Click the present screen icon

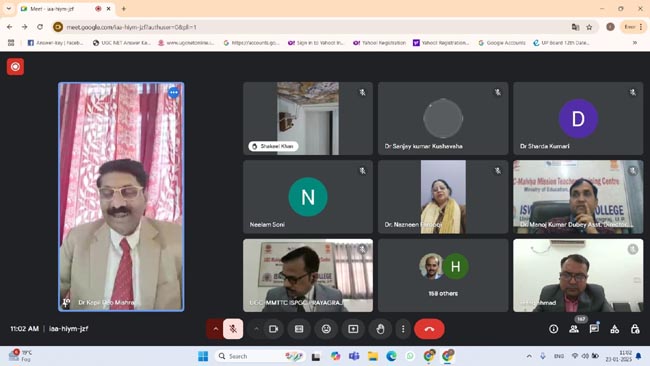[x=353, y=329]
